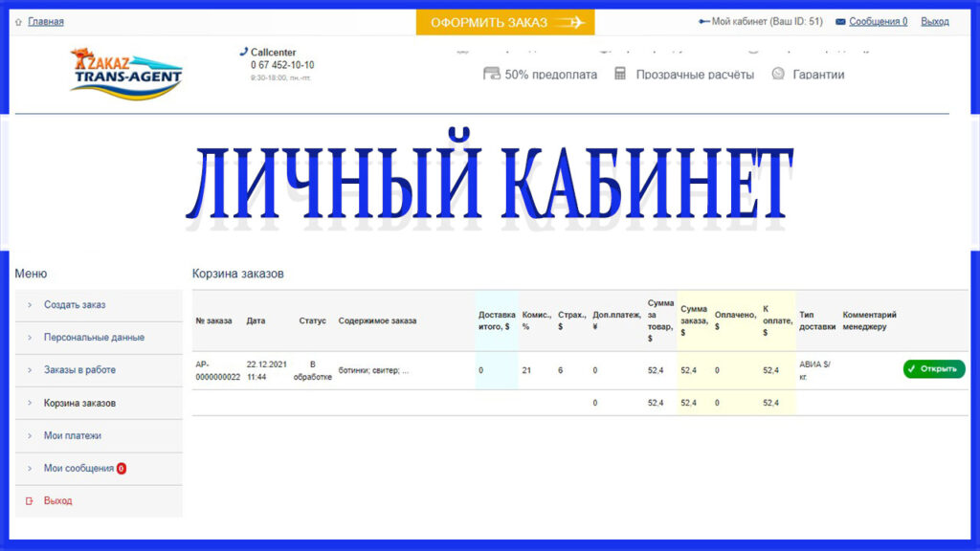This screenshot has height=551, width=980.
Task: Click the envelope icon next to Сообщения
Action: point(840,22)
